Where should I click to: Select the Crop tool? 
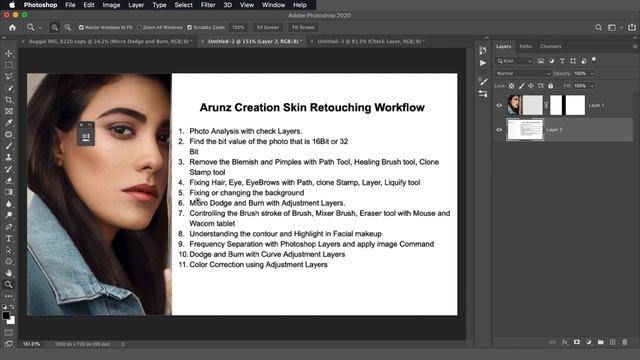point(9,100)
